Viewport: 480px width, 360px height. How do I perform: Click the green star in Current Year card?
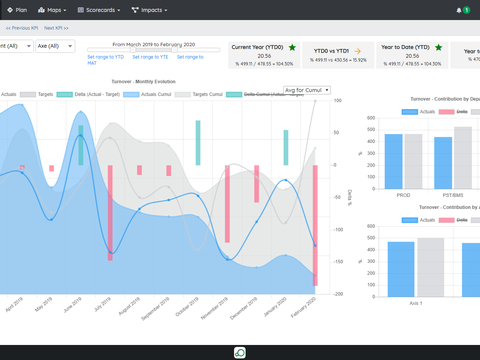(292, 47)
